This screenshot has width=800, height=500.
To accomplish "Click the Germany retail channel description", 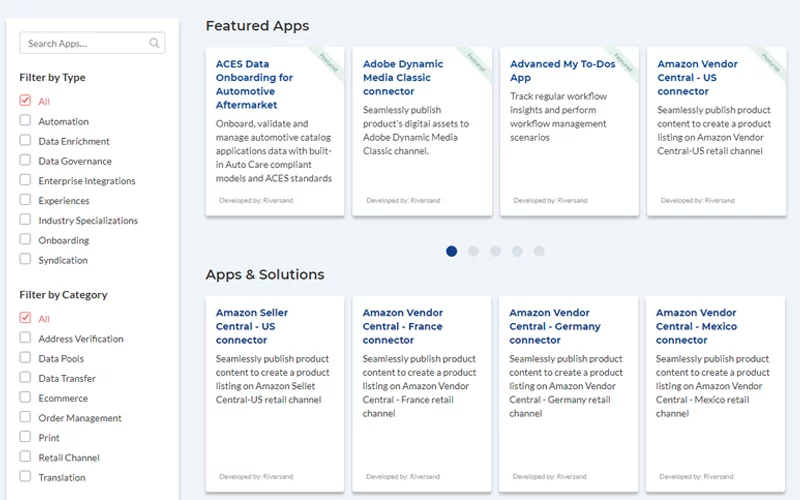I will pyautogui.click(x=566, y=386).
